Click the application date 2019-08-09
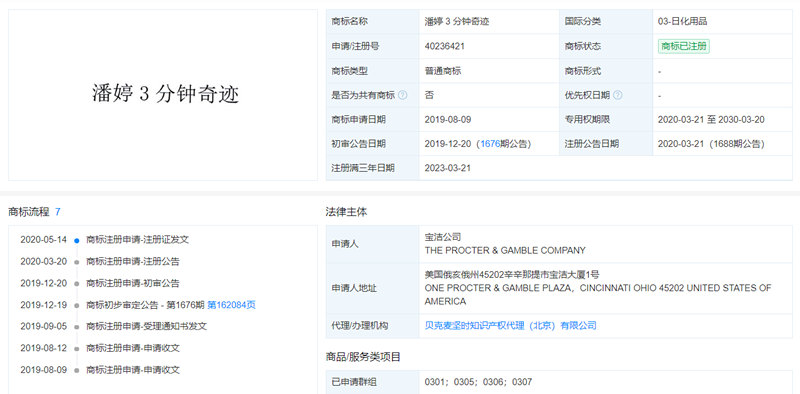This screenshot has height=394, width=800. (x=447, y=120)
